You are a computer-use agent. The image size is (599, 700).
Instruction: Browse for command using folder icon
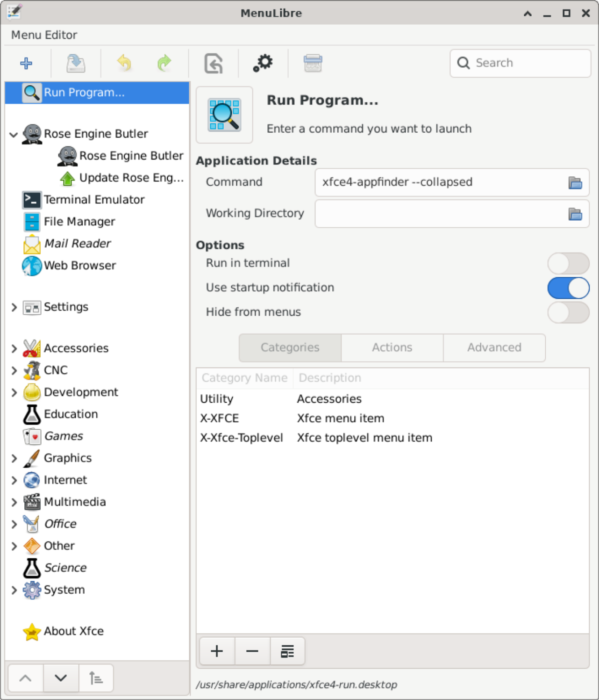575,182
